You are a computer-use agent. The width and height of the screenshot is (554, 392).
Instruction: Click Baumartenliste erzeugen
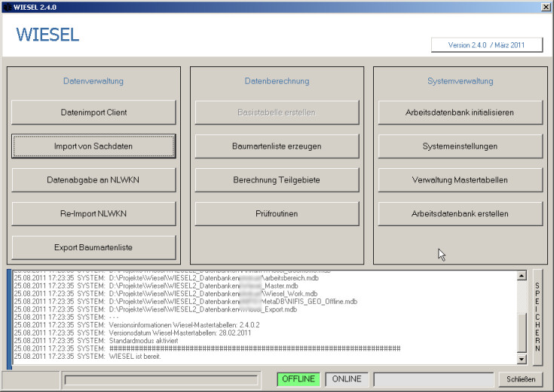click(x=277, y=146)
